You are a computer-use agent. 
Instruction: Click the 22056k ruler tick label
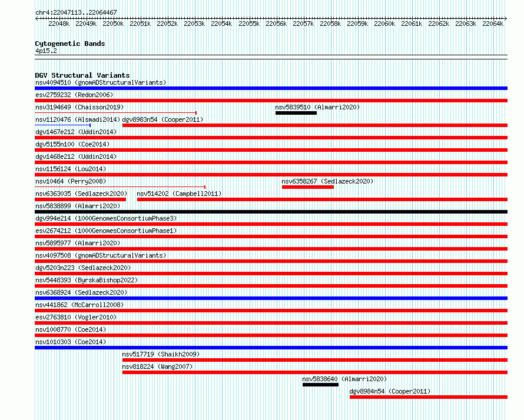[x=276, y=24]
